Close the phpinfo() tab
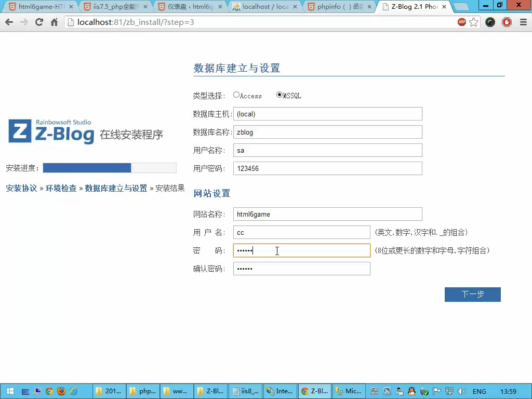532x399 pixels. tap(369, 7)
